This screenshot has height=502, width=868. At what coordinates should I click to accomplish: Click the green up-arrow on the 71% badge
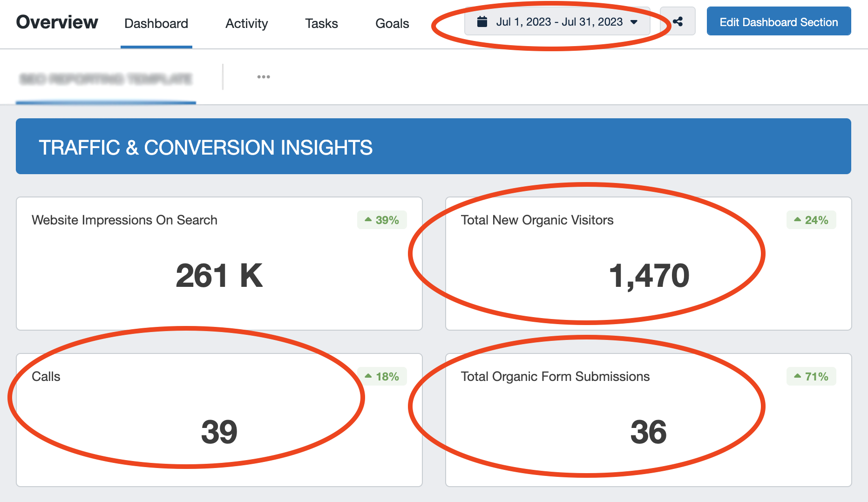[797, 376]
